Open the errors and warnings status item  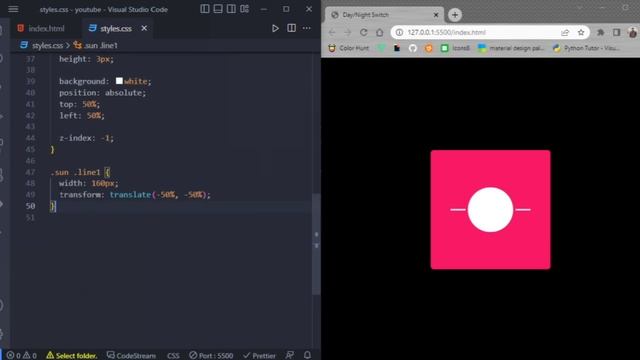pos(22,356)
